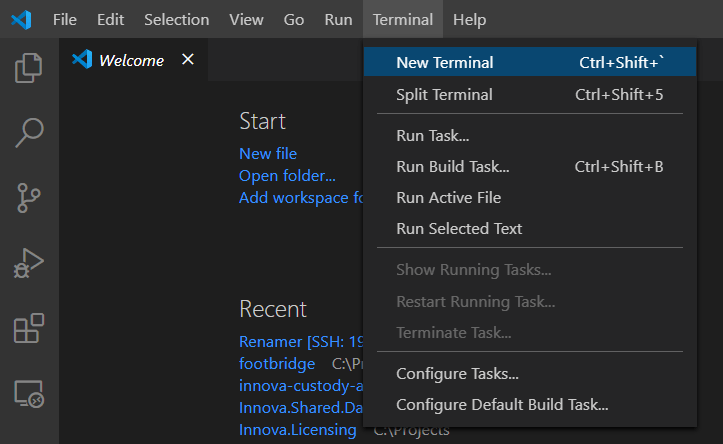Click the New file link
The image size is (723, 444).
[x=268, y=153]
